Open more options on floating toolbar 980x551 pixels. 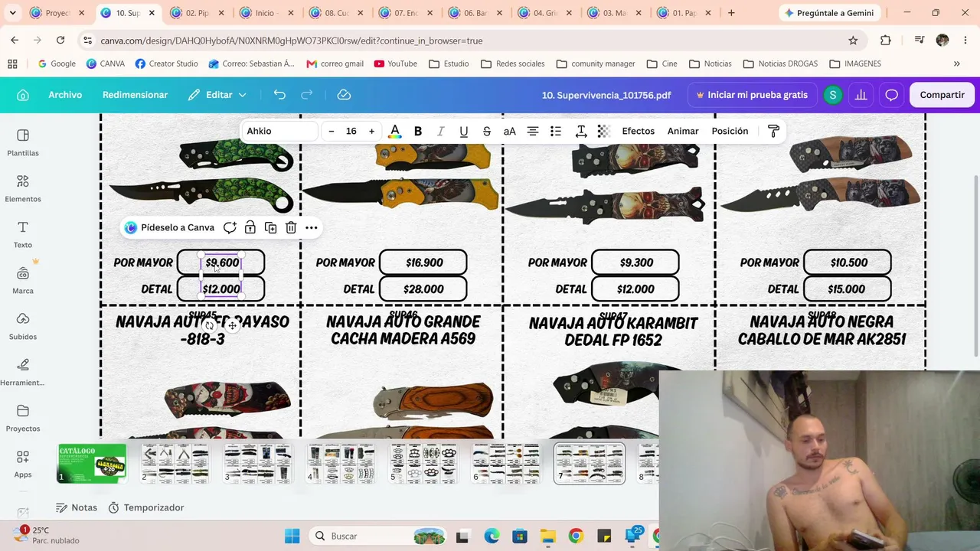point(311,227)
